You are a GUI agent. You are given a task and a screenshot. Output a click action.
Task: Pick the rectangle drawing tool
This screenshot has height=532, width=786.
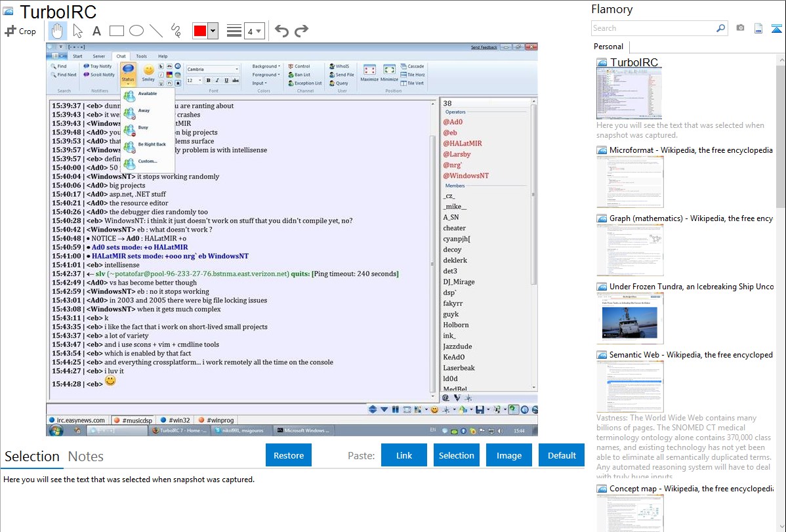(x=116, y=31)
